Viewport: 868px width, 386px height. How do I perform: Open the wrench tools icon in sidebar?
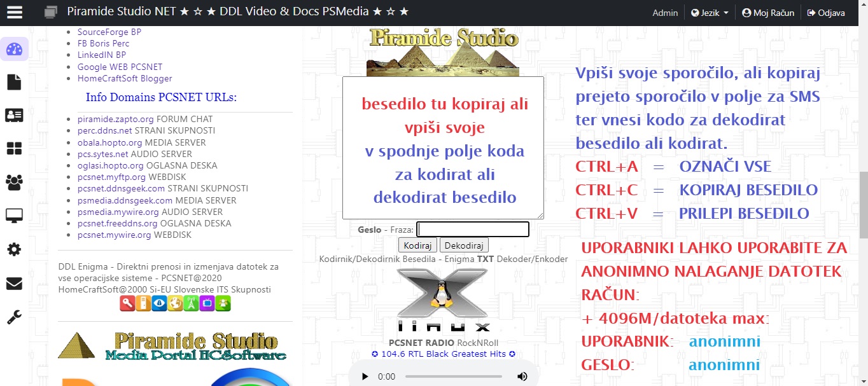pos(14,317)
